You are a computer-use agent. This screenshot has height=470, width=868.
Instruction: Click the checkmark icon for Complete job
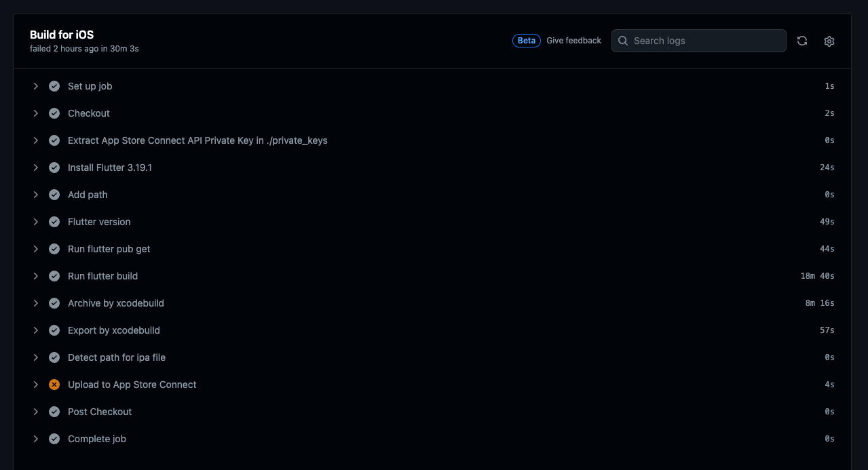[54, 439]
